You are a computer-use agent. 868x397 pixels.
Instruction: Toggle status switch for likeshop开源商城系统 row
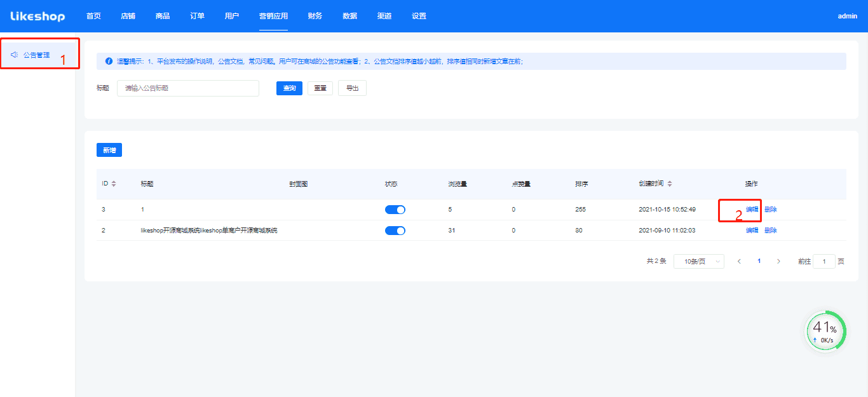coord(395,231)
